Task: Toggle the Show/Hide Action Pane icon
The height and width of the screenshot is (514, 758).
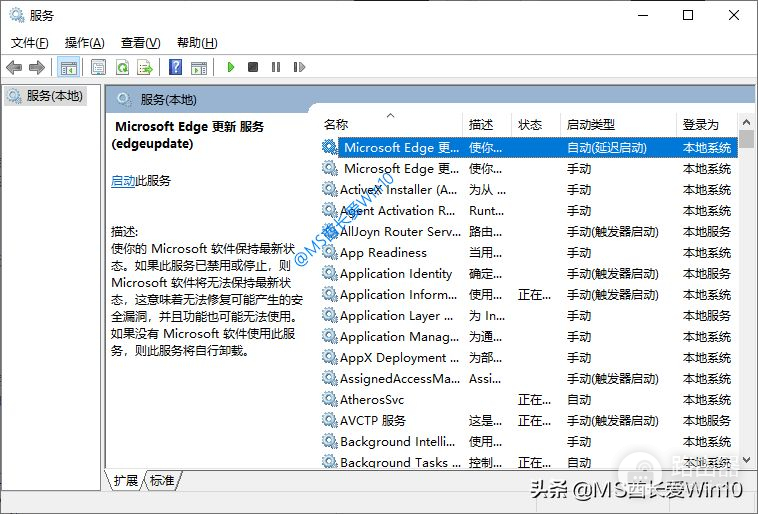Action: tap(199, 67)
